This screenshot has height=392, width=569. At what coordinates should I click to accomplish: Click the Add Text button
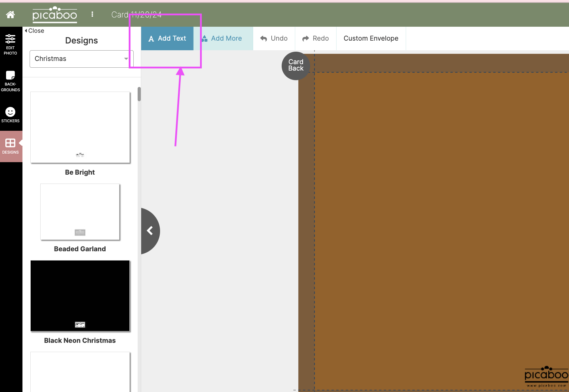(167, 38)
